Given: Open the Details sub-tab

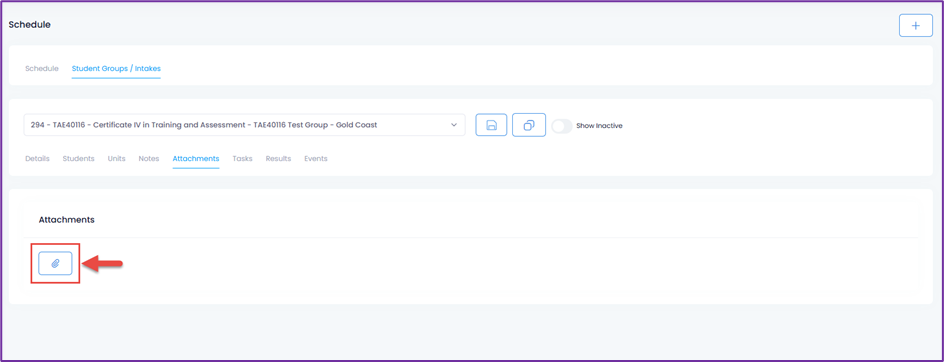Looking at the screenshot, I should [37, 159].
